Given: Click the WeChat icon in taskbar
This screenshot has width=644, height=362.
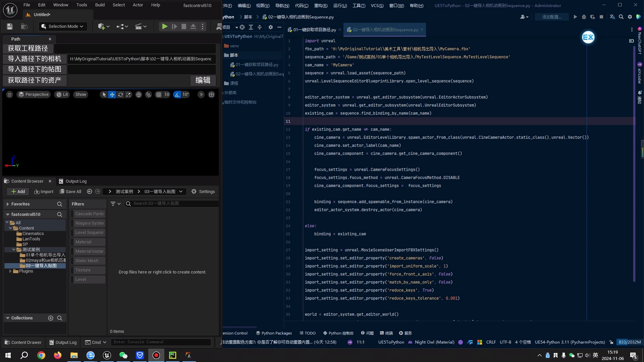Looking at the screenshot, I should tap(123, 355).
